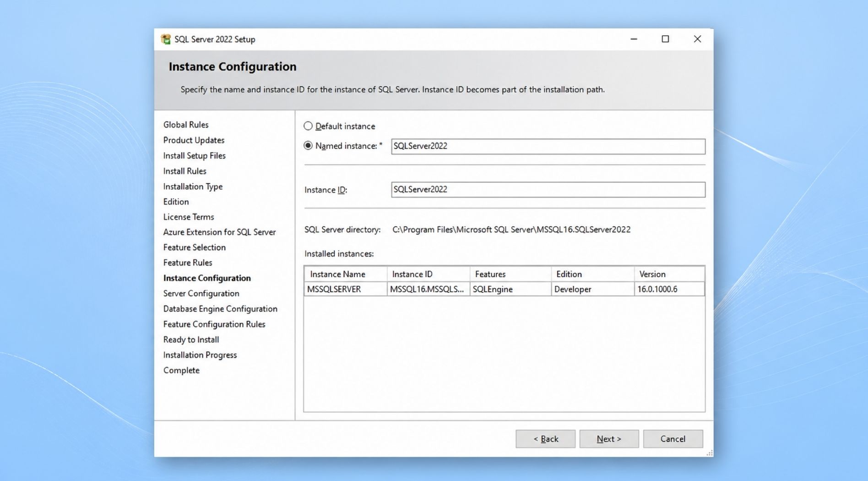Screen dimensions: 868x481
Task: Click the Feature Selection step
Action: point(195,247)
